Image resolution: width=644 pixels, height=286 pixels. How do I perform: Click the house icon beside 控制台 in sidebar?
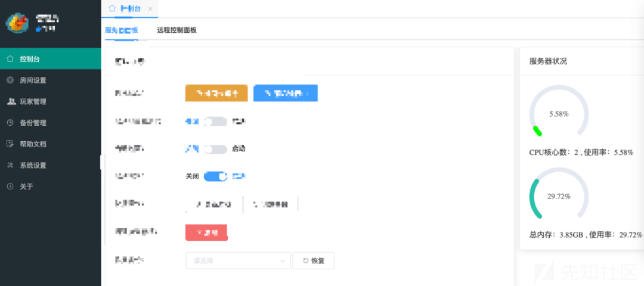(11, 58)
